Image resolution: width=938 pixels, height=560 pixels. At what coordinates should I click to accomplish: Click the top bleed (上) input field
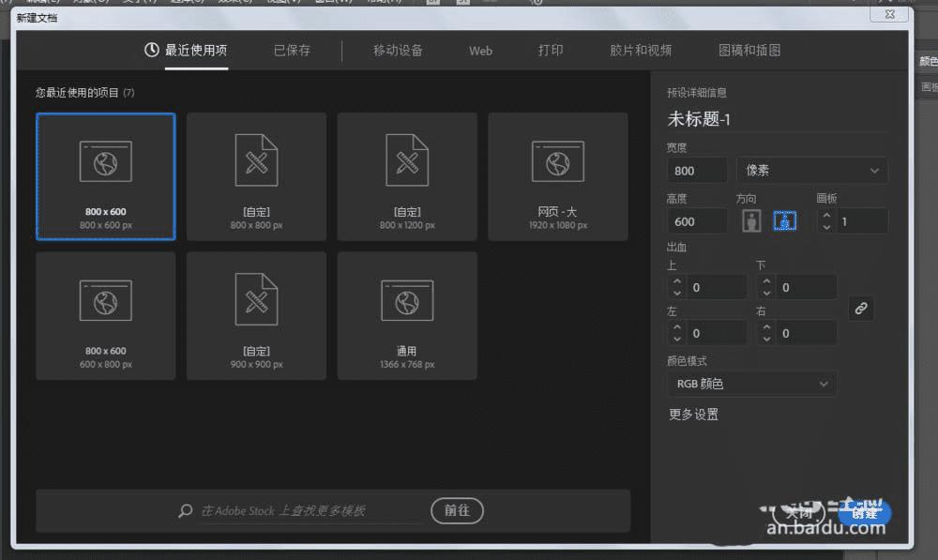pyautogui.click(x=717, y=287)
